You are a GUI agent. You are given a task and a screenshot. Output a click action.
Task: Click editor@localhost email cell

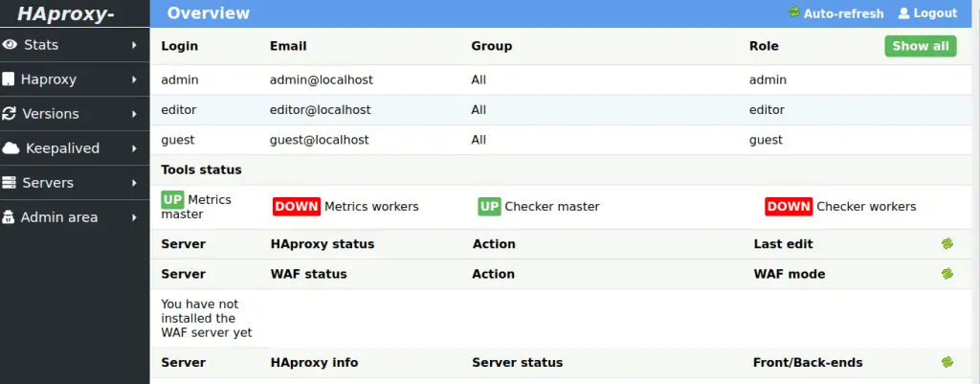coord(320,110)
